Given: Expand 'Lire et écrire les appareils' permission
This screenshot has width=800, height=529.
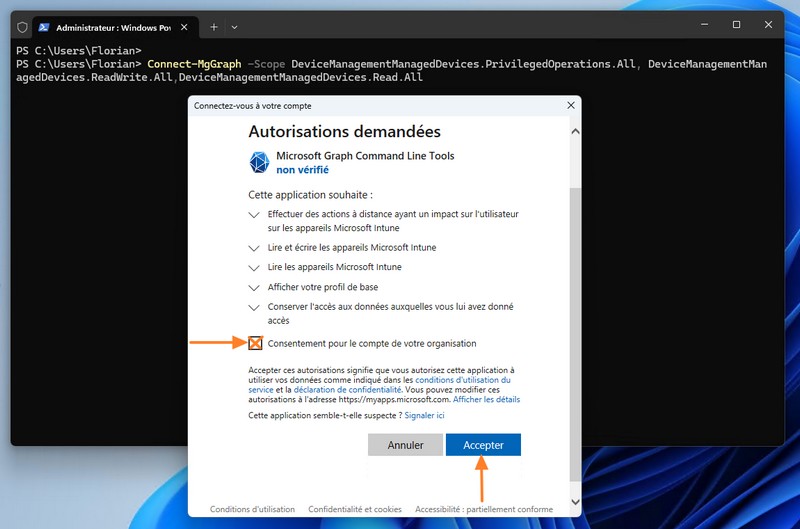Looking at the screenshot, I should pyautogui.click(x=254, y=248).
